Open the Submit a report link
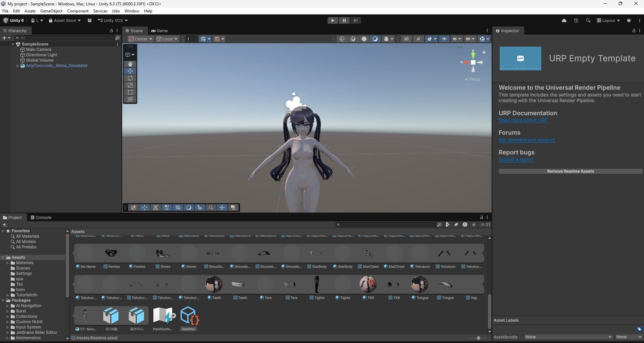644x343 pixels. [x=516, y=160]
